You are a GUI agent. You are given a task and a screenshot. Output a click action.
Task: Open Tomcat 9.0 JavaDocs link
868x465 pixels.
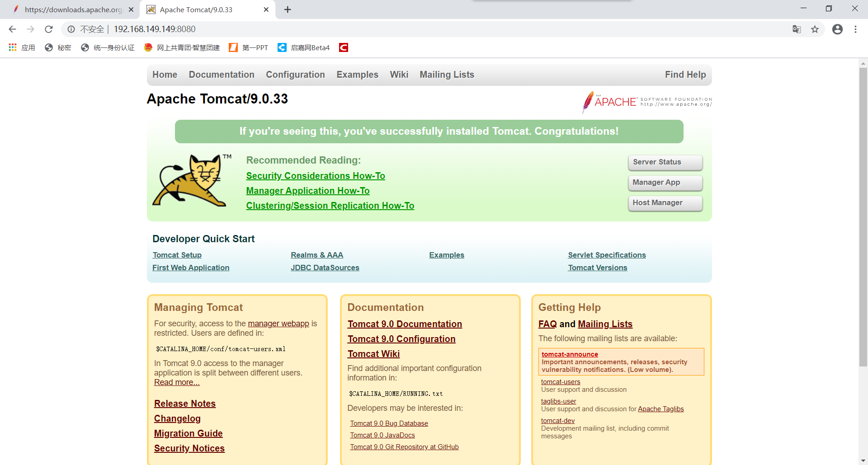pyautogui.click(x=382, y=435)
